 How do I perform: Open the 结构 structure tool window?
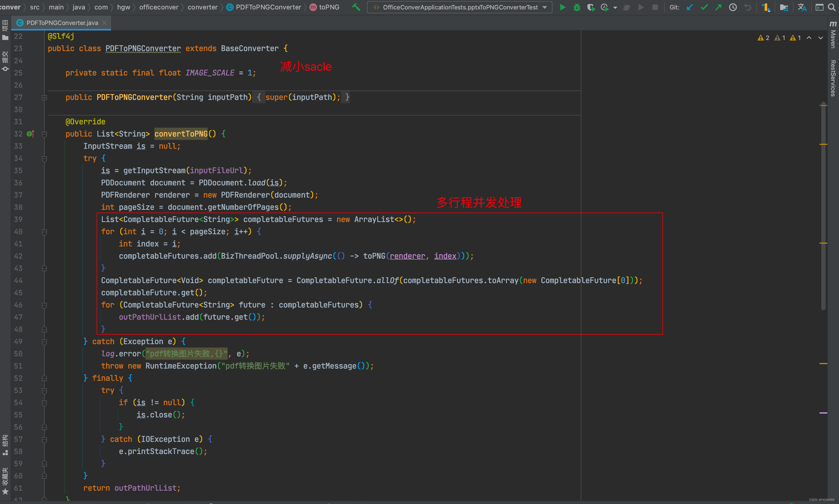pyautogui.click(x=5, y=445)
